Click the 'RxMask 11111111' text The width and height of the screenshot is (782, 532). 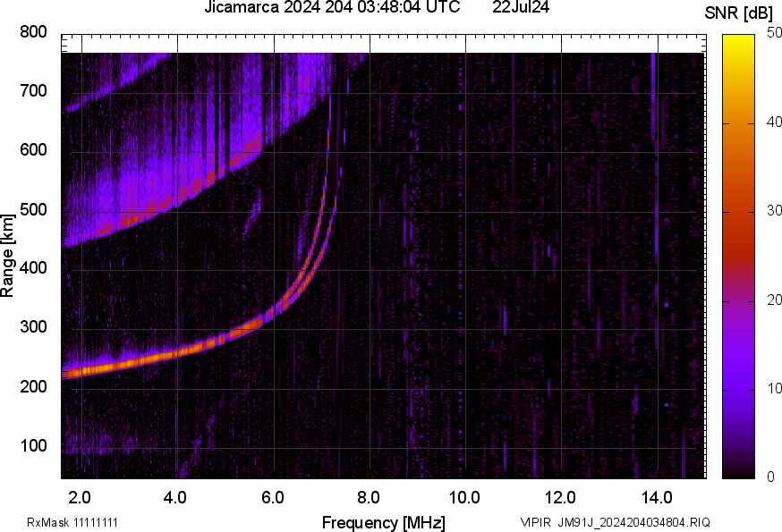[x=72, y=522]
